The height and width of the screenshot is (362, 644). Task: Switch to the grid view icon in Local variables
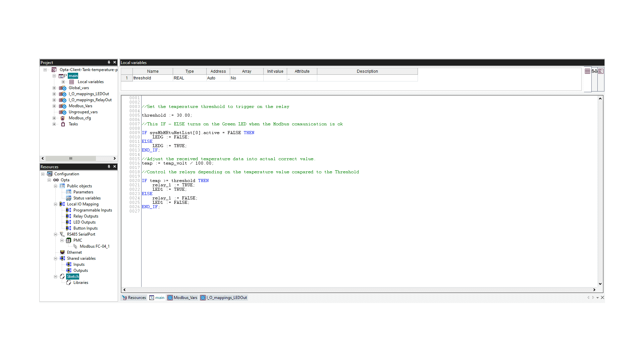click(x=587, y=71)
